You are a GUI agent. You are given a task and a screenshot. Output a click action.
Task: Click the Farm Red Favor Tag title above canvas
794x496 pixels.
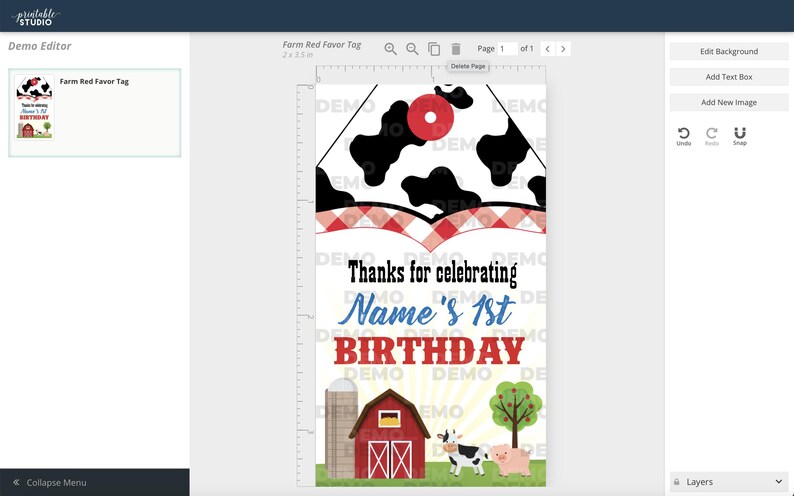[x=322, y=45]
